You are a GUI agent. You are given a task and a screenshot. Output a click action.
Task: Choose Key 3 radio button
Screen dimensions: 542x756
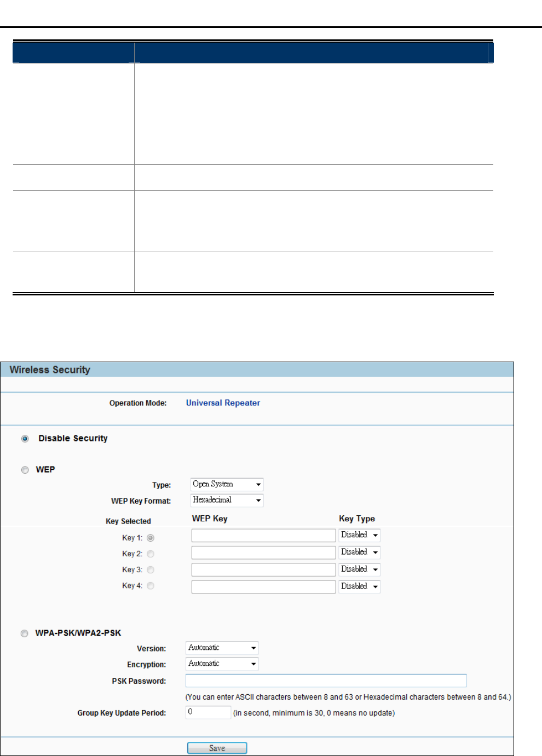click(x=151, y=570)
